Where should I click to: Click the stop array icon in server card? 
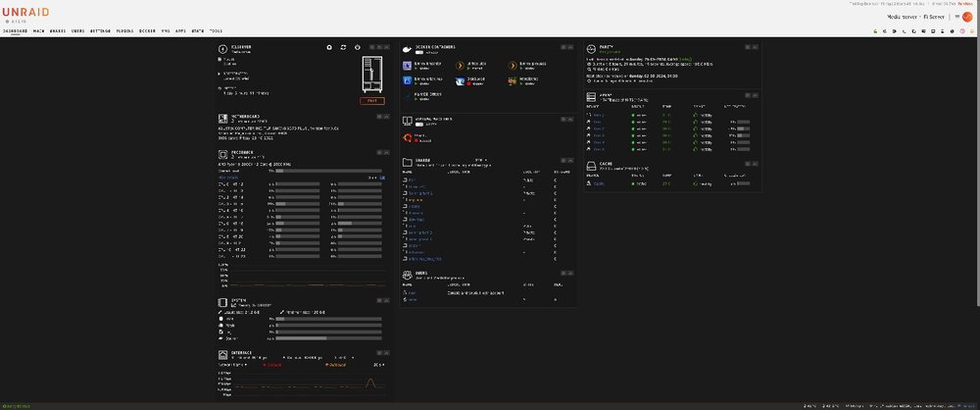tap(329, 47)
